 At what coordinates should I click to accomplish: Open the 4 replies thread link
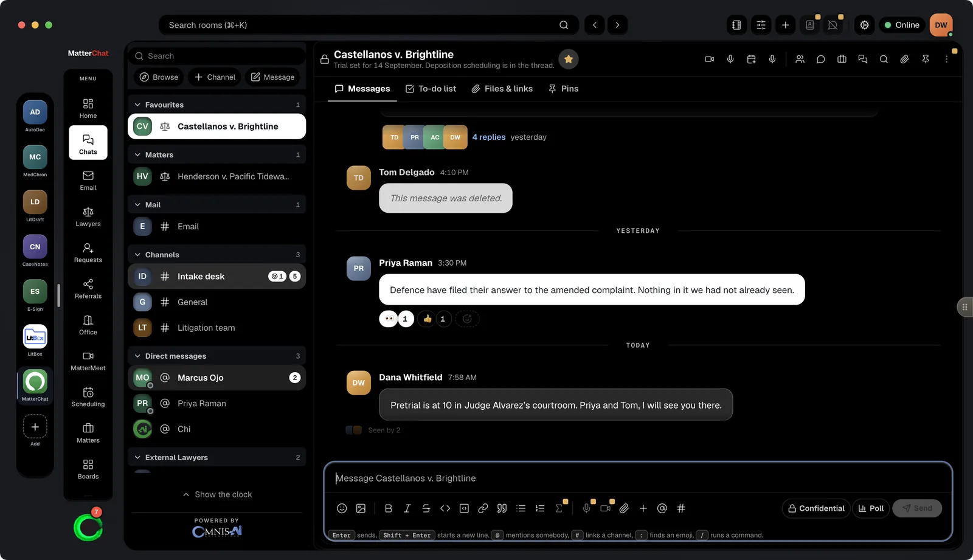click(x=489, y=137)
